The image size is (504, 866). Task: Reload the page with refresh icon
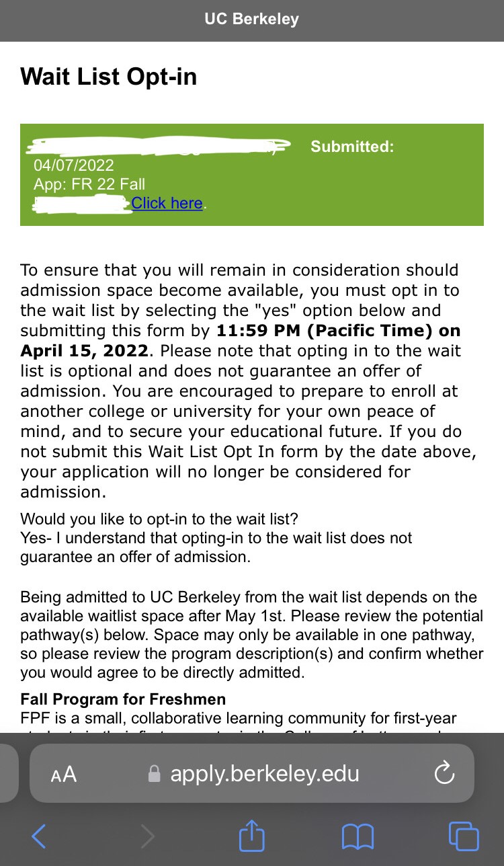(x=444, y=774)
